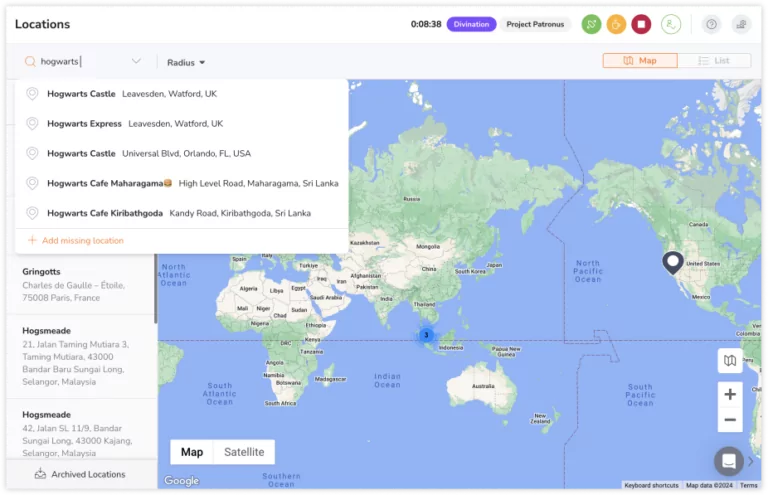Open Keyboard shortcuts link on map

point(651,485)
